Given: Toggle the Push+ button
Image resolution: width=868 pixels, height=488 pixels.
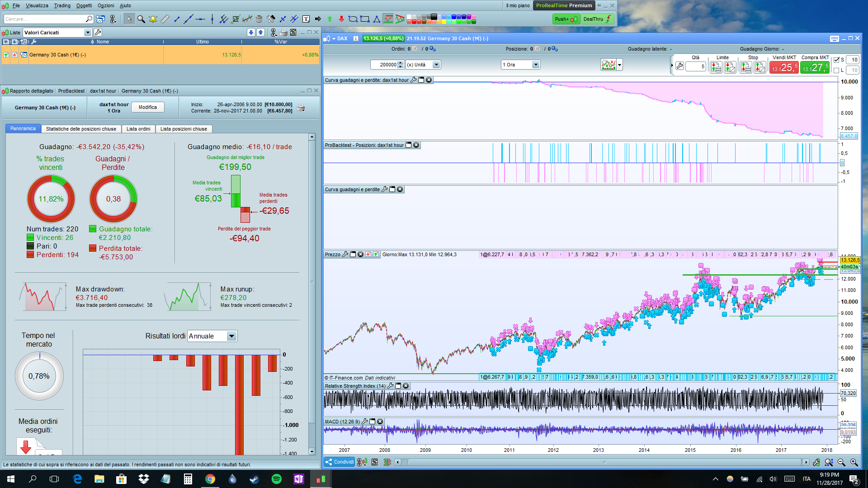Looking at the screenshot, I should [x=566, y=19].
